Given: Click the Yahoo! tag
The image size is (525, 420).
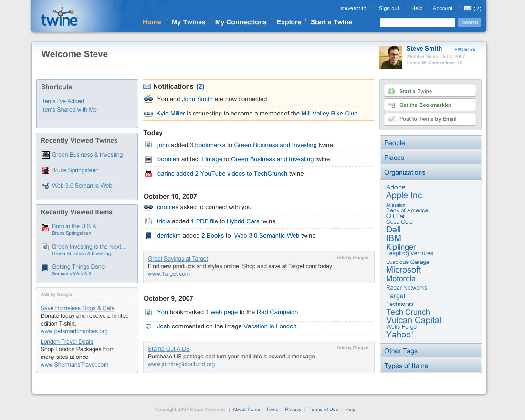Looking at the screenshot, I should (x=399, y=335).
